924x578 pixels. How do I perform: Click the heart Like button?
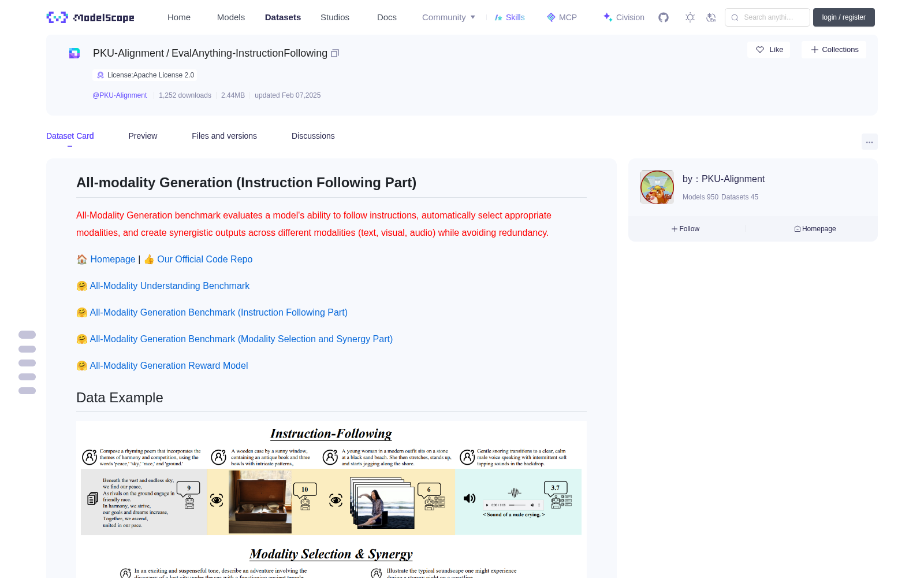click(x=769, y=50)
